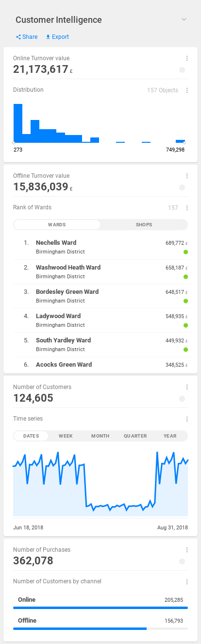Switch ranking to Shops tab
Viewport: 201px width, 644px height.
click(144, 225)
